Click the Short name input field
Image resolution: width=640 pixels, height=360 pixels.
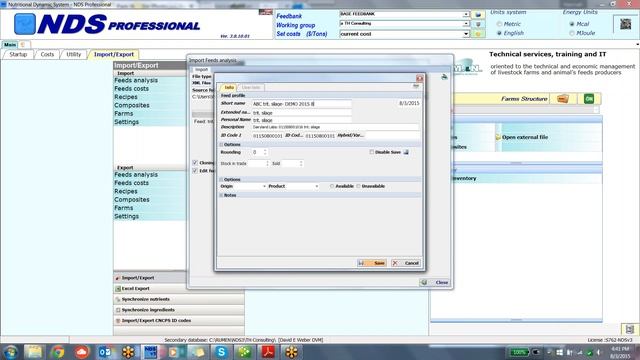tap(301, 104)
